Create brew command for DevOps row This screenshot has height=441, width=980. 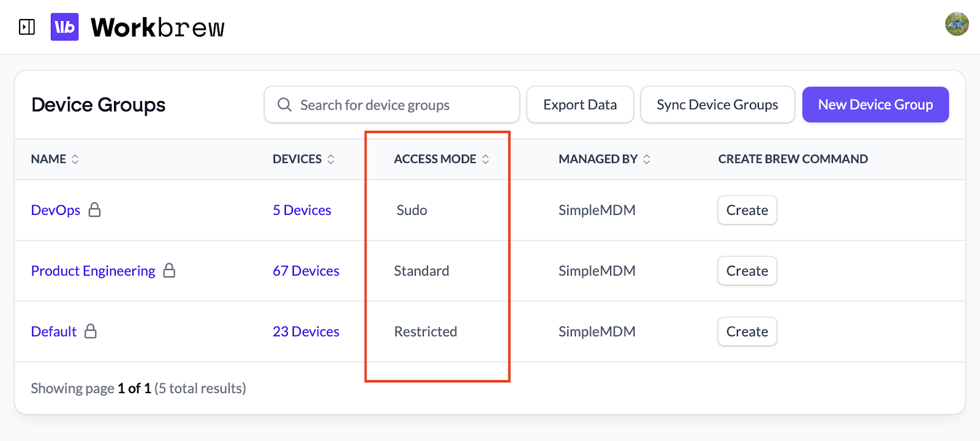(747, 210)
